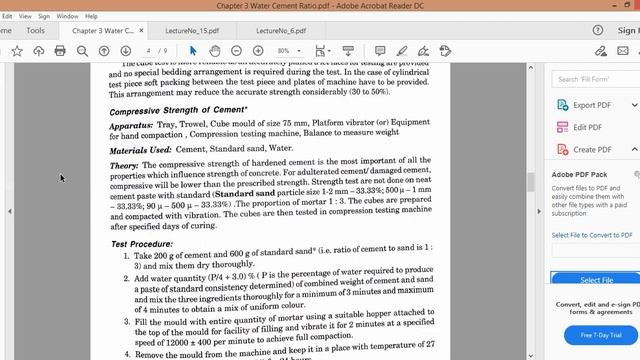This screenshot has height=360, width=640.
Task: Send file by email envelope icon
Action: (623, 51)
